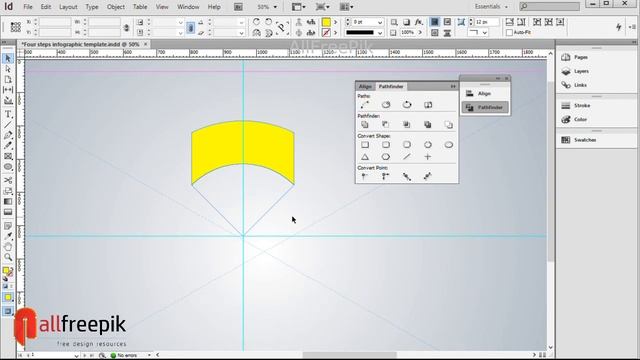This screenshot has height=360, width=640.
Task: Open the Object menu
Action: tap(116, 7)
